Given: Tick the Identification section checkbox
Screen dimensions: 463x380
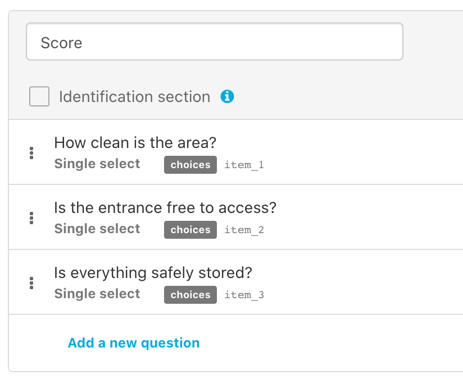Looking at the screenshot, I should click(39, 96).
